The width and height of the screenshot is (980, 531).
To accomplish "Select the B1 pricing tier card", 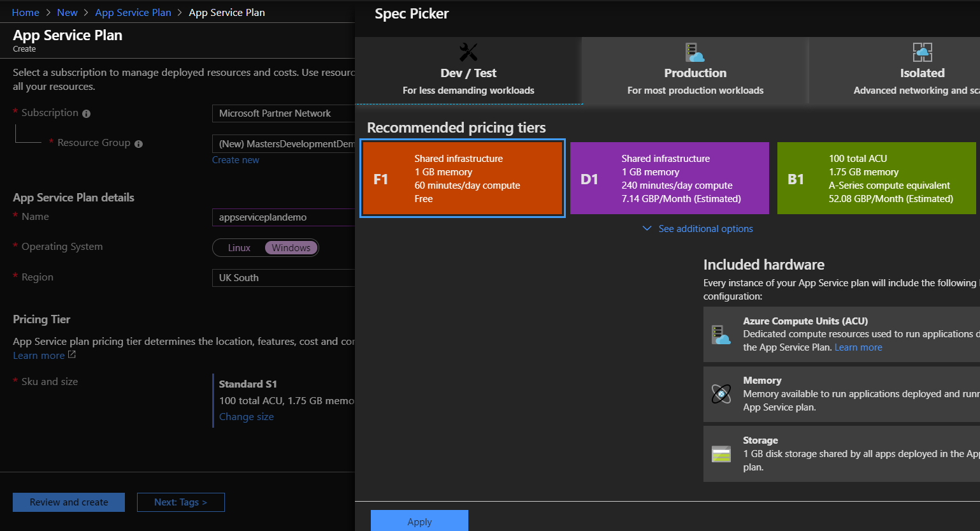I will [876, 178].
